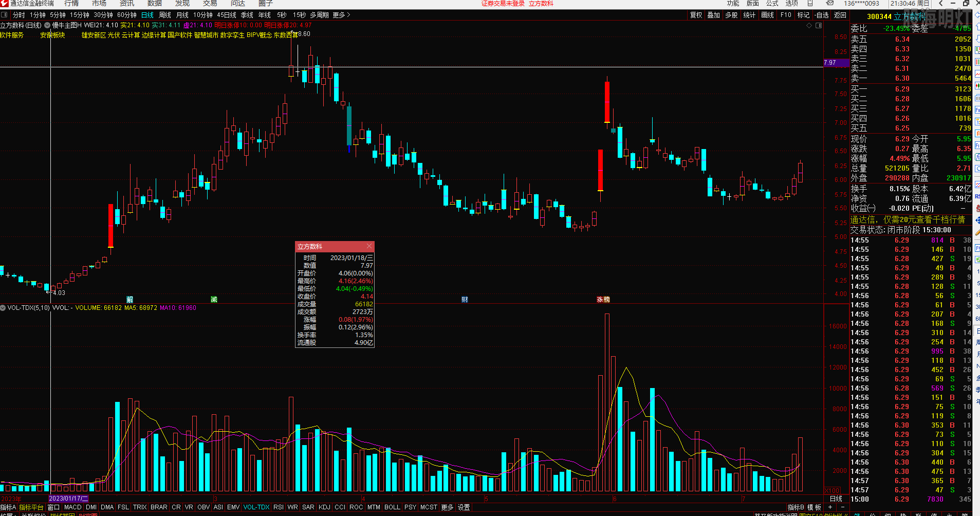
Task: Open the indicator dropdown next to 立方数科(日线)
Action: coord(47,25)
